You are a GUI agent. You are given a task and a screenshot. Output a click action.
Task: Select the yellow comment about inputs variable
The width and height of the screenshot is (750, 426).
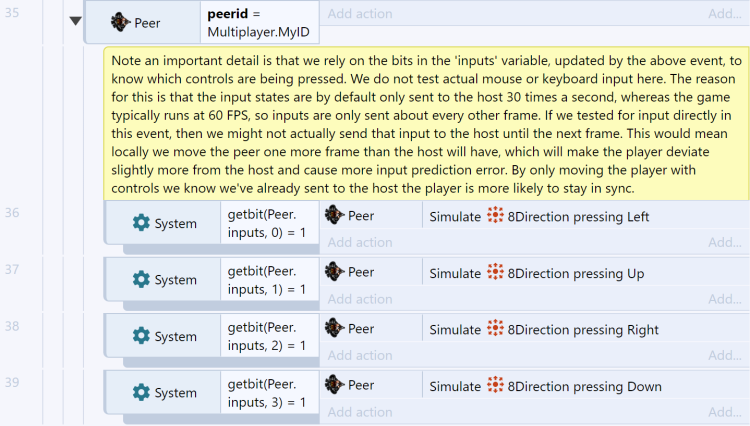(427, 124)
